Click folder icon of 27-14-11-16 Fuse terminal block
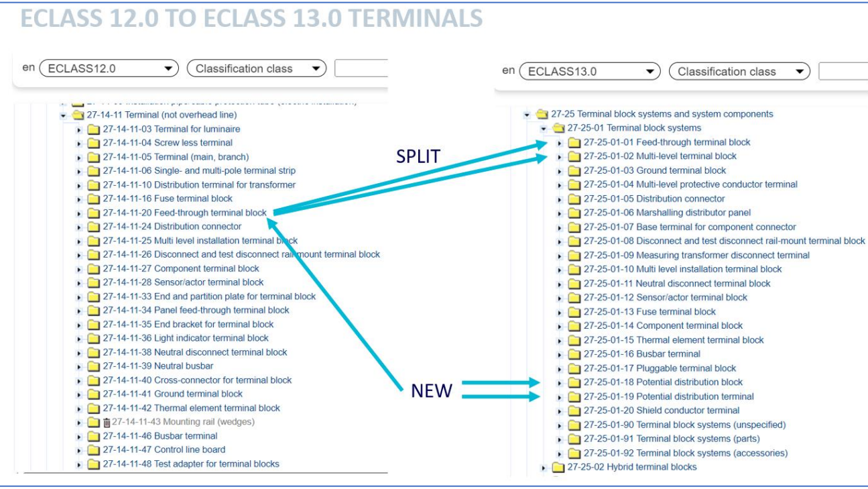The image size is (868, 489). [94, 199]
